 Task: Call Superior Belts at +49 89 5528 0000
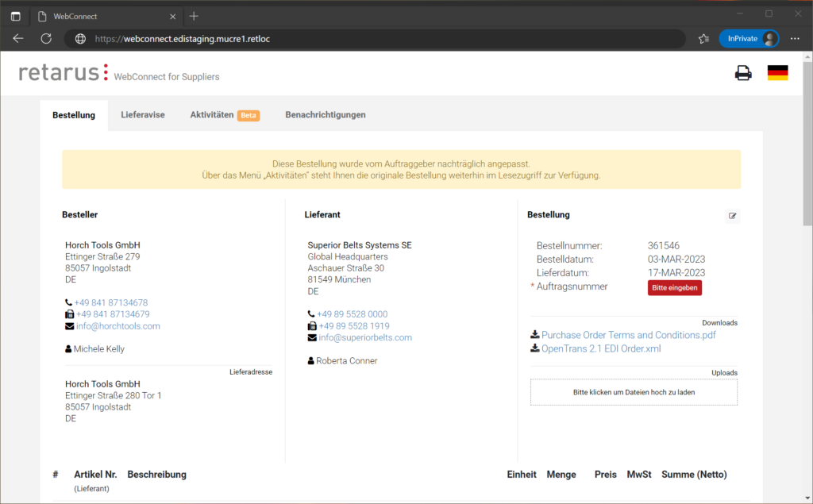(352, 314)
